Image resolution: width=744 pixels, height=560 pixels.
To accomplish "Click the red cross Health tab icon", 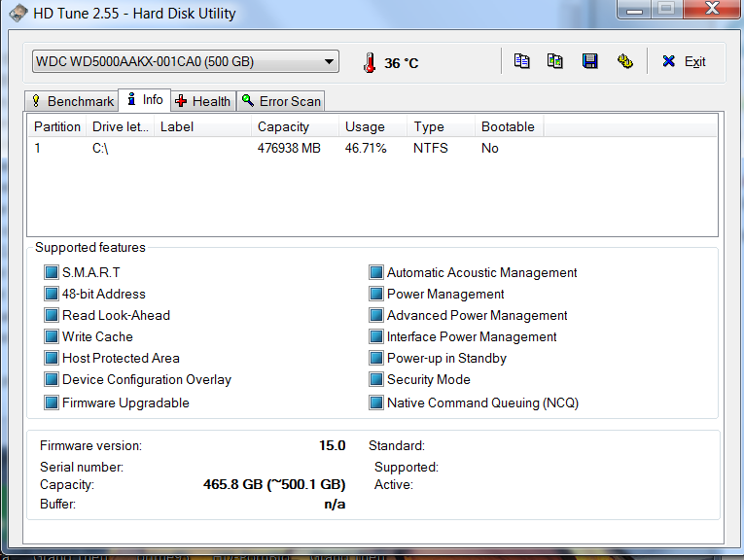I will tap(181, 101).
